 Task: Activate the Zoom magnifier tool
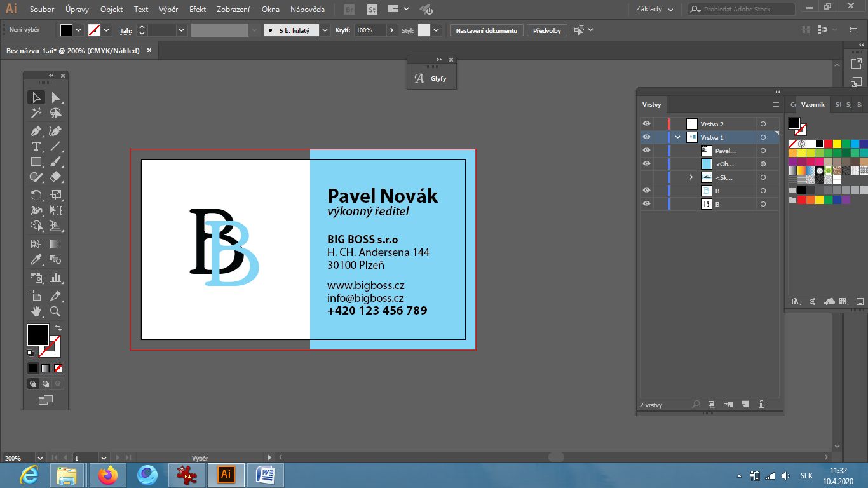pos(55,311)
